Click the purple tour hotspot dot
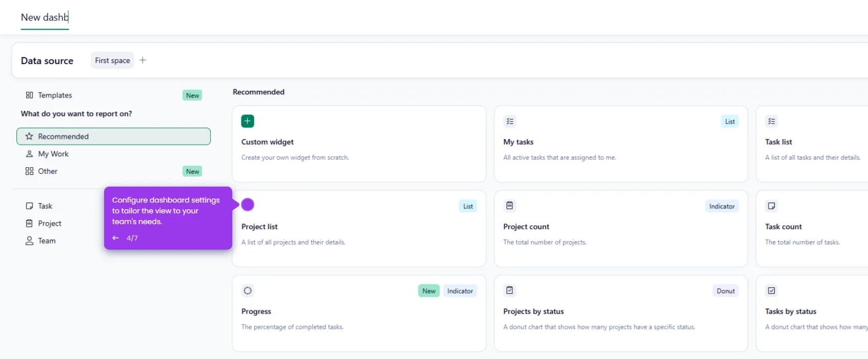The image size is (868, 359). [248, 205]
